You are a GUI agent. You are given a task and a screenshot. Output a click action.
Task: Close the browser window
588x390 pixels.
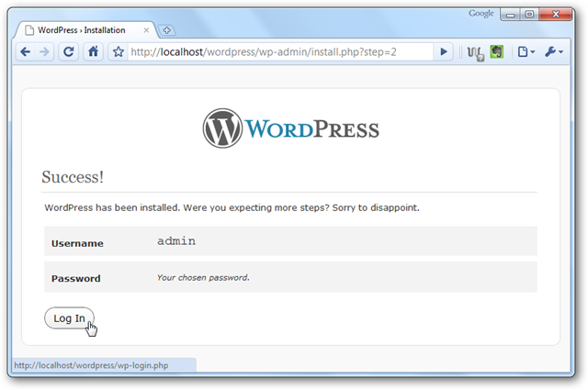(556, 15)
